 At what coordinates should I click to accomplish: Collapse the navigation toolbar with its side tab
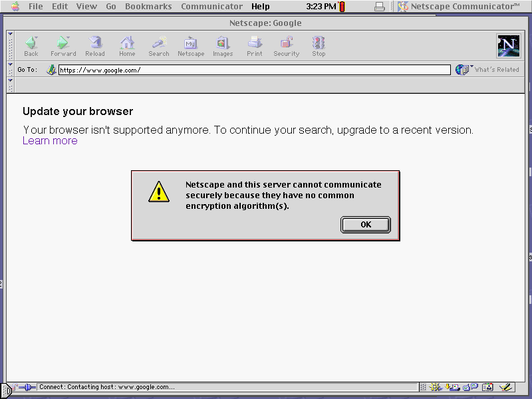9,45
